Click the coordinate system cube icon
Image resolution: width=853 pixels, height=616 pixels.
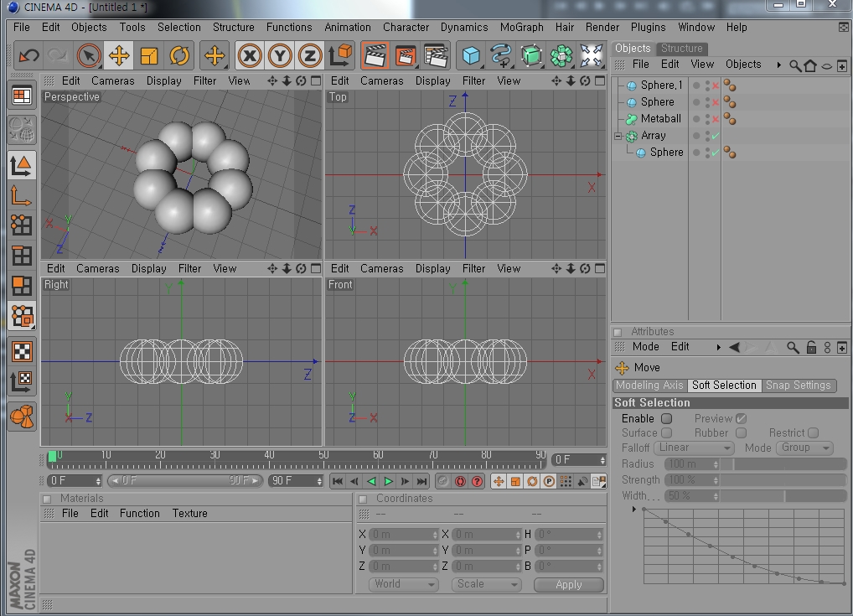[341, 55]
